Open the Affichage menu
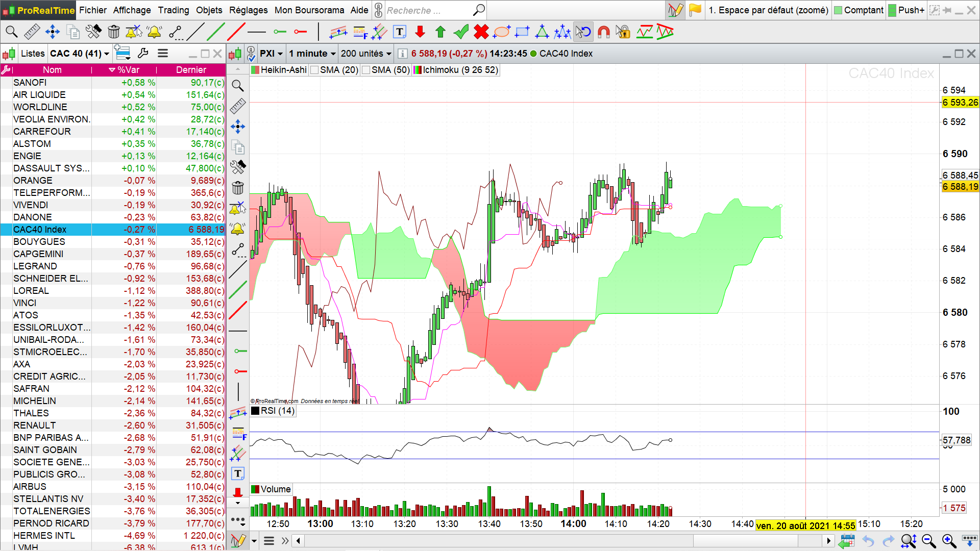 point(132,10)
